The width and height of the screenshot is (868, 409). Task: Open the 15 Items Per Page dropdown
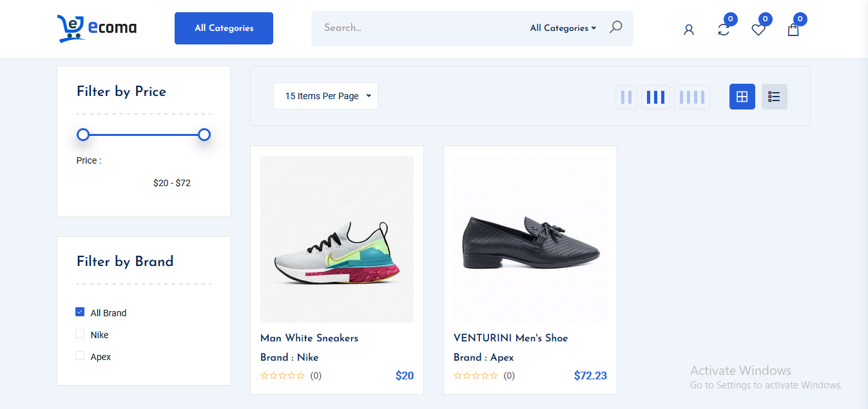coord(325,96)
